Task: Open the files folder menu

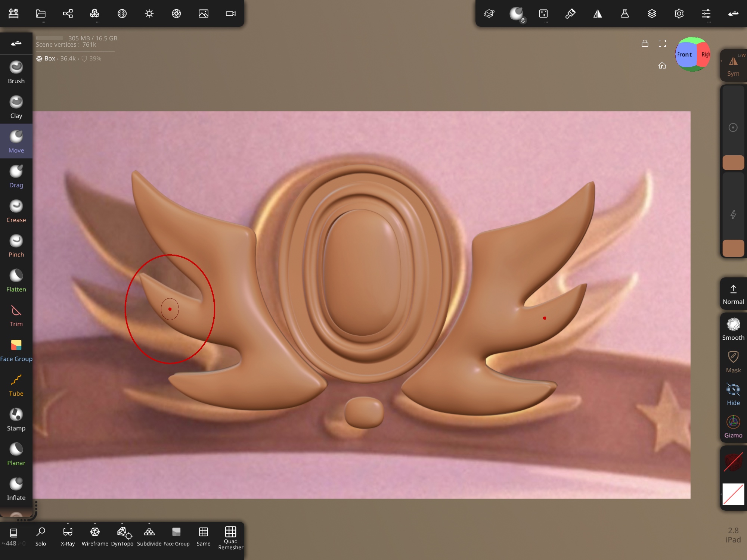Action: point(41,14)
